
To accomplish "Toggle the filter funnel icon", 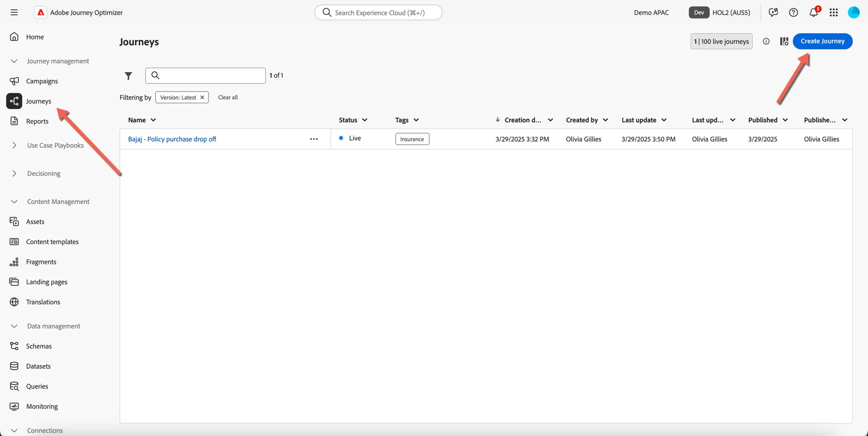I will click(129, 76).
